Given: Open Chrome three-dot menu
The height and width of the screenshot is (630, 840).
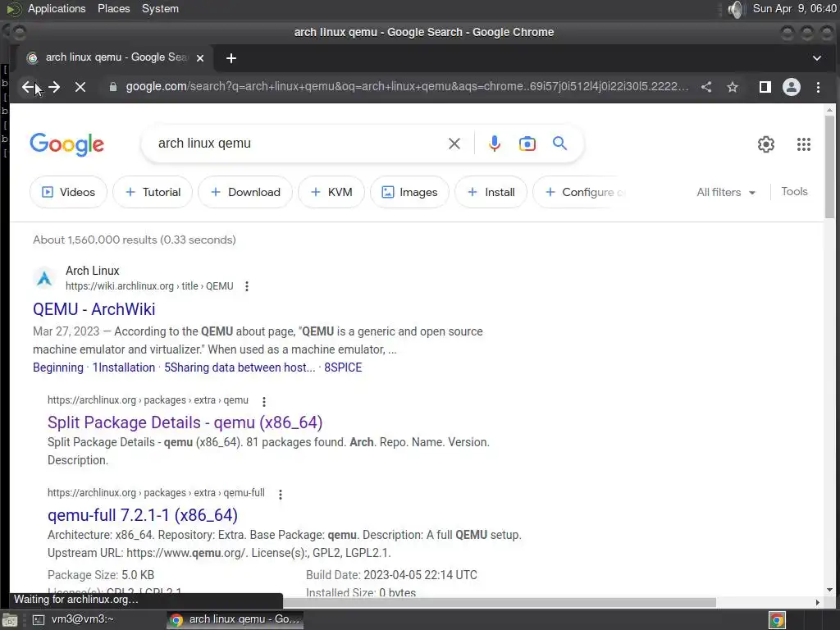Looking at the screenshot, I should [818, 87].
